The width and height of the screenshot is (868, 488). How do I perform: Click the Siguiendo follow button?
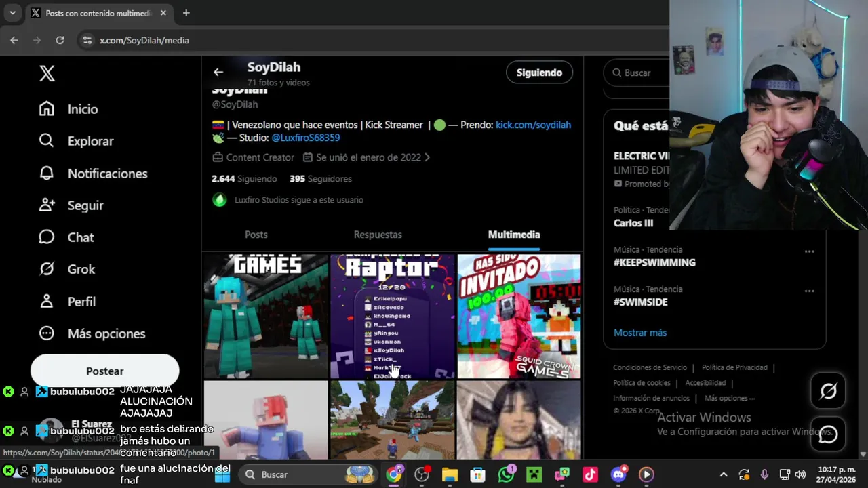pos(540,73)
